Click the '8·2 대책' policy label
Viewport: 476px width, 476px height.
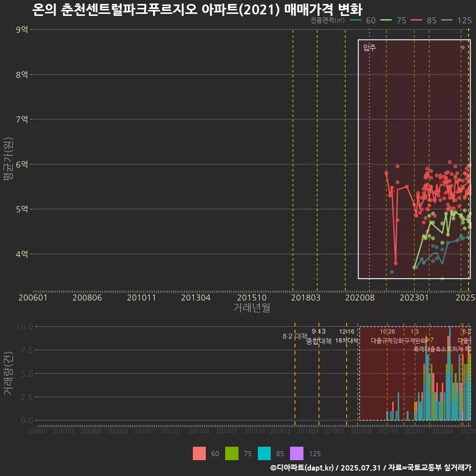[x=295, y=336]
